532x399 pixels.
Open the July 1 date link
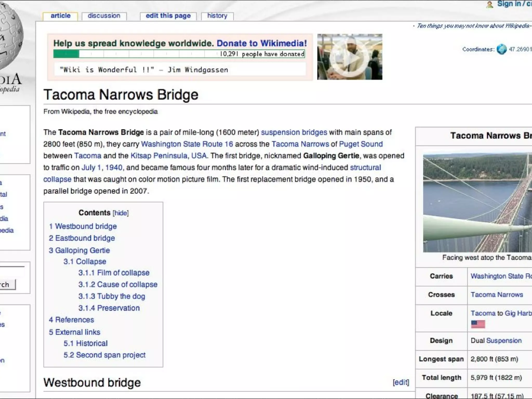point(91,168)
